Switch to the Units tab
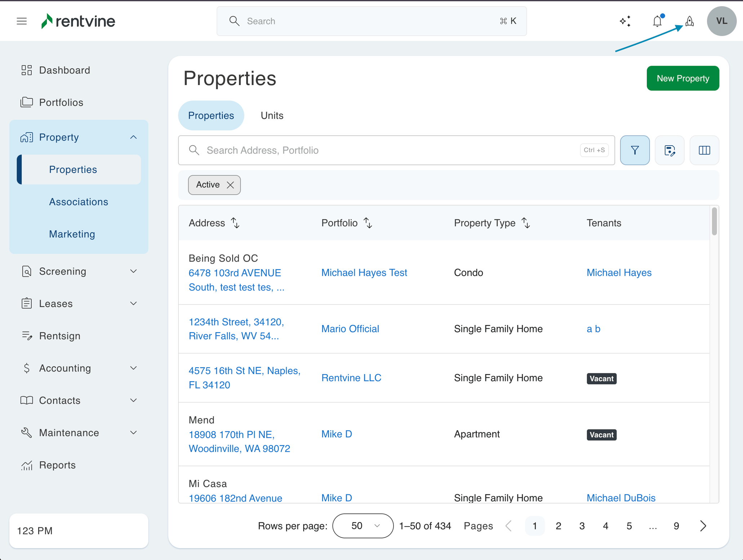The width and height of the screenshot is (743, 560). 272,116
